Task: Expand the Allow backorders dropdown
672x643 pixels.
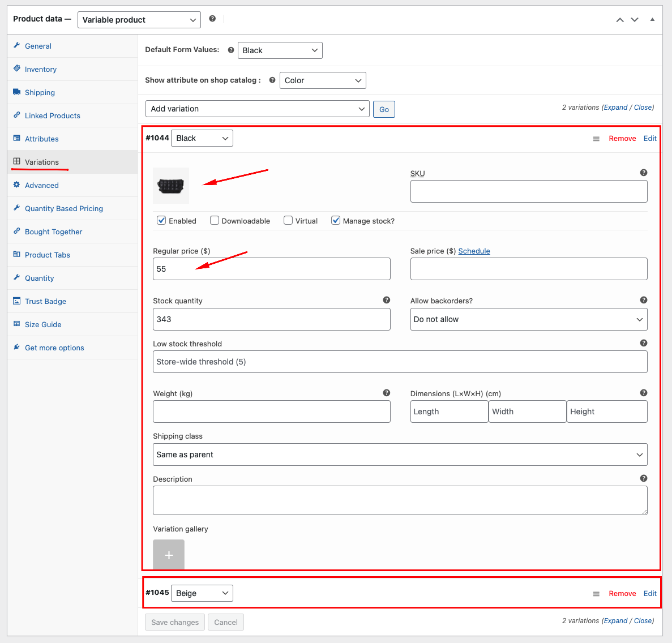Action: point(528,319)
